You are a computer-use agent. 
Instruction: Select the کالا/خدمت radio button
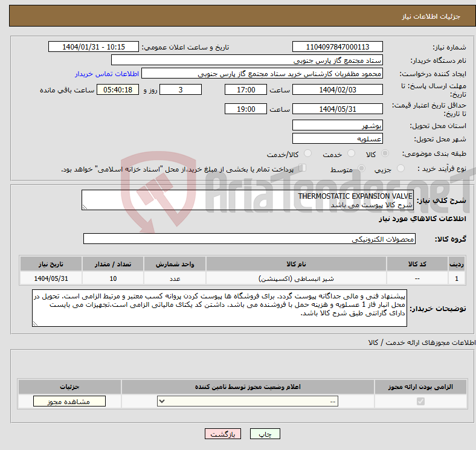point(308,153)
